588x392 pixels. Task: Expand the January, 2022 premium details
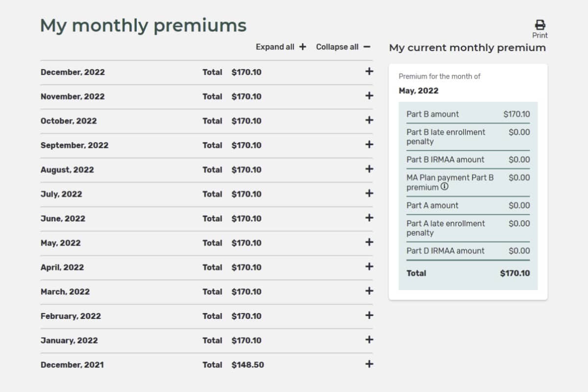368,340
